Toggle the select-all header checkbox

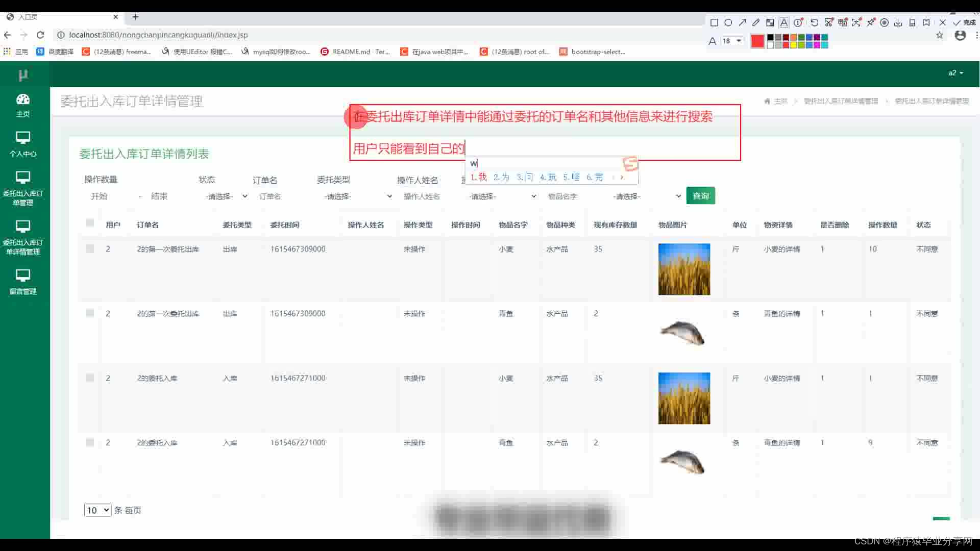click(90, 223)
